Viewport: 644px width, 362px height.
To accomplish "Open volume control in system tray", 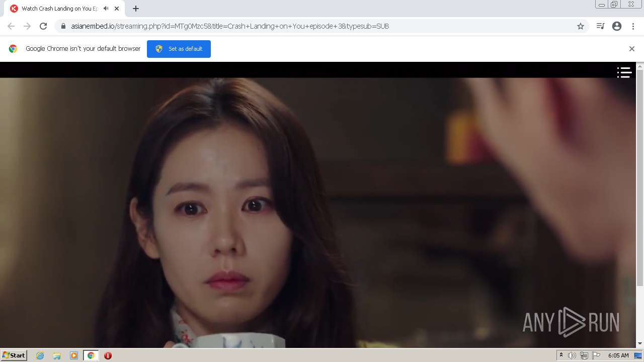I will pos(572,355).
